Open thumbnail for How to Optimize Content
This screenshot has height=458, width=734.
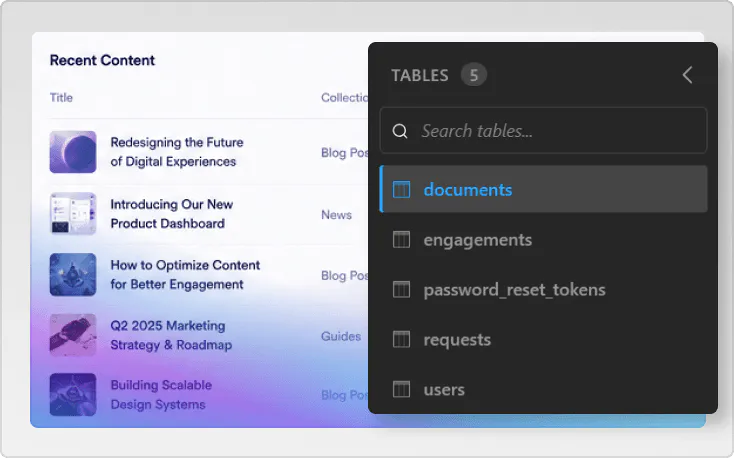[x=73, y=275]
